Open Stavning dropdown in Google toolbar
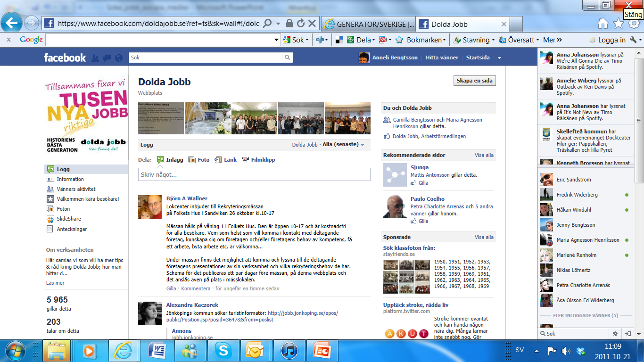The image size is (644, 362). point(474,40)
